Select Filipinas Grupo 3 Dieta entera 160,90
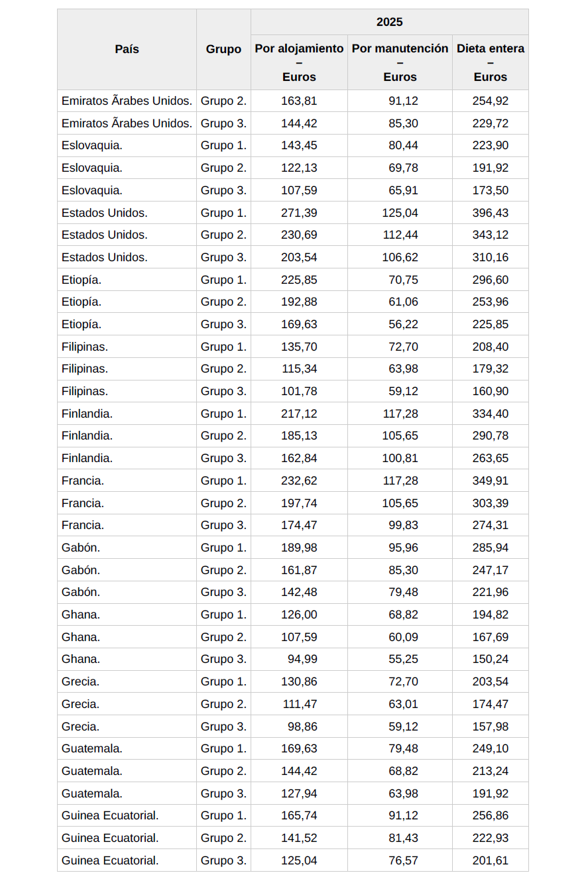 pos(490,391)
